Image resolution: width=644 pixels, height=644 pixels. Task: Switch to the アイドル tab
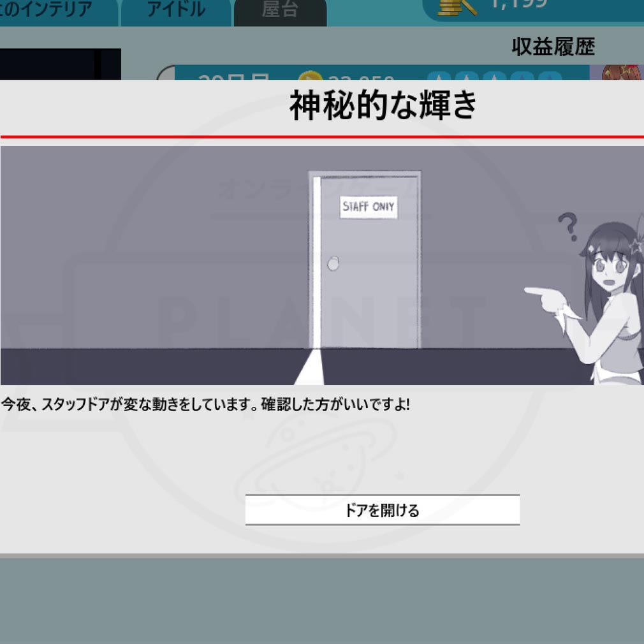point(175,10)
